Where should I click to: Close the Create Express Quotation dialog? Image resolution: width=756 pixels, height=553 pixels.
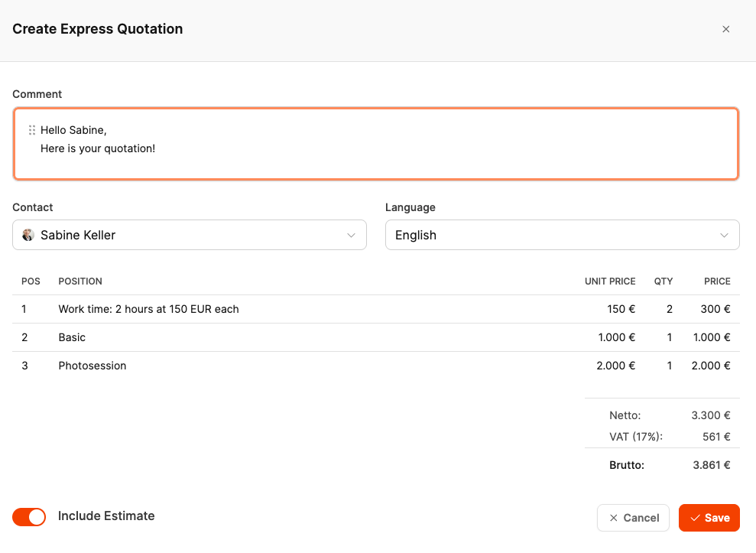[726, 29]
